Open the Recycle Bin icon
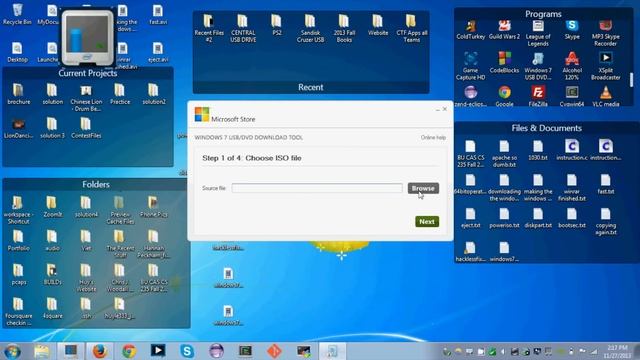Viewport: 640px width, 360px height. [x=17, y=14]
